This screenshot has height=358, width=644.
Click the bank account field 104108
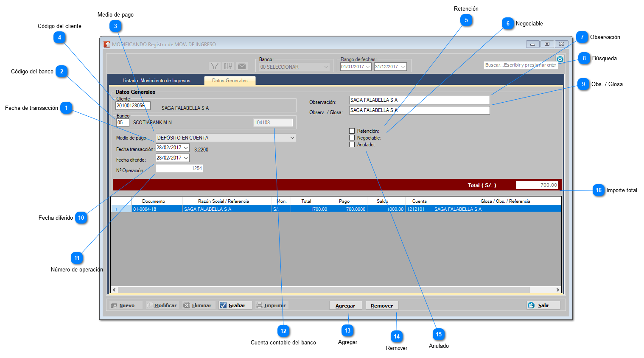pos(273,123)
